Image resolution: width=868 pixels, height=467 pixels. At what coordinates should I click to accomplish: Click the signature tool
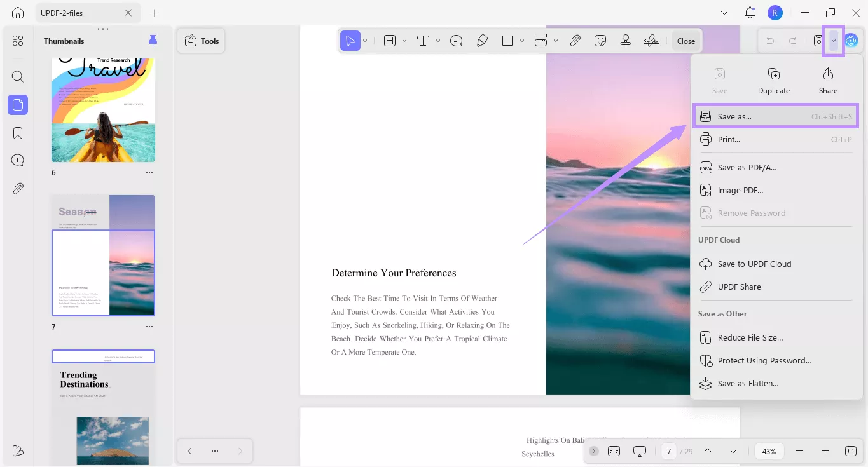pyautogui.click(x=651, y=41)
